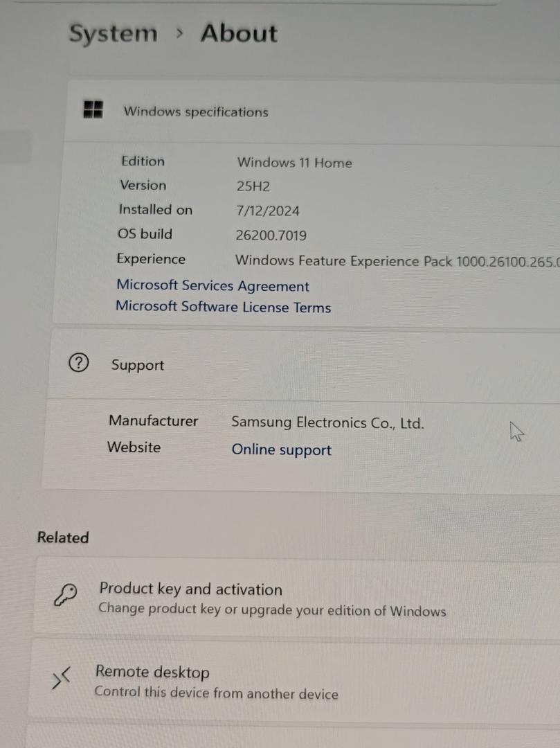The height and width of the screenshot is (748, 560).
Task: Click the Samsung Electronics manufacturer text
Action: tap(327, 422)
